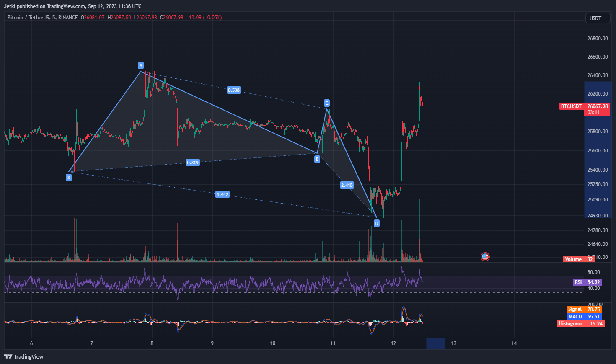Image resolution: width=616 pixels, height=364 pixels.
Task: Click the 26400.00 price axis label
Action: pos(598,75)
